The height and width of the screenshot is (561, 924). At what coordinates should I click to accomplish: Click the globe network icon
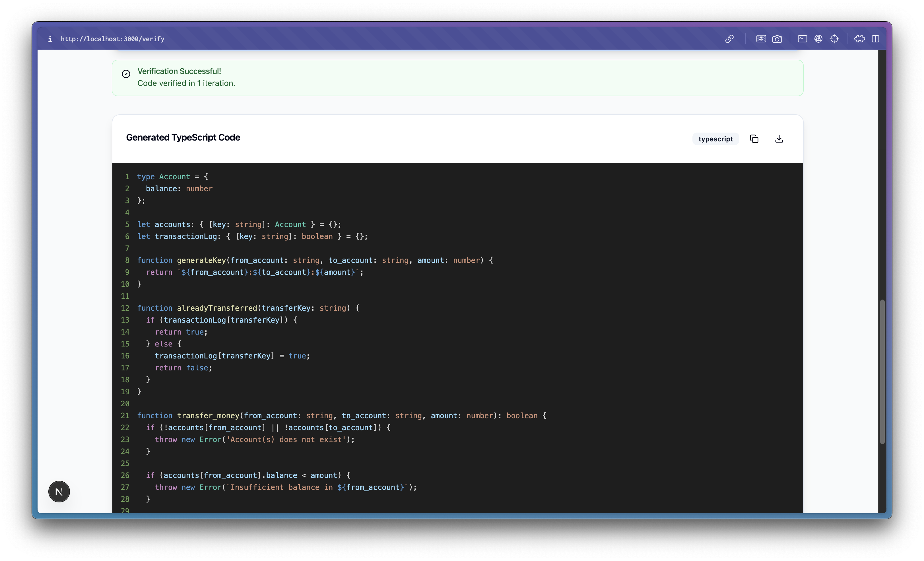tap(818, 39)
